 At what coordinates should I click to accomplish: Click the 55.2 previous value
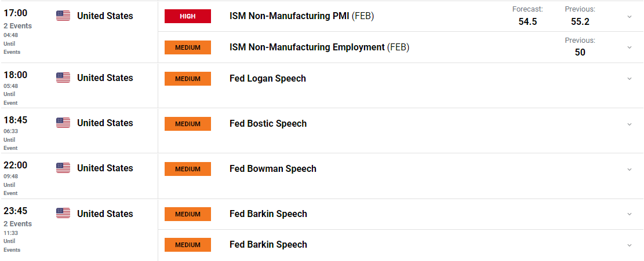(580, 21)
